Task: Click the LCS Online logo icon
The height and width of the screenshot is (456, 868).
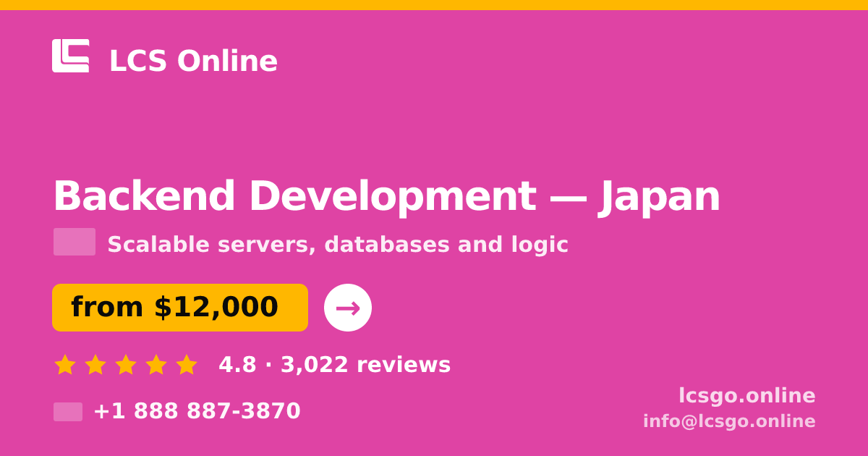Action: click(71, 56)
